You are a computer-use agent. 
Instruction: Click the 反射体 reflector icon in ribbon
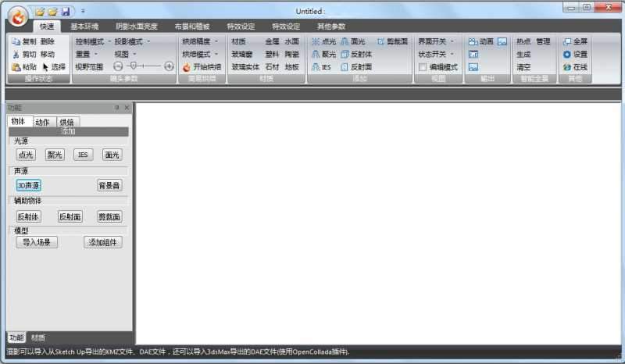(x=345, y=55)
